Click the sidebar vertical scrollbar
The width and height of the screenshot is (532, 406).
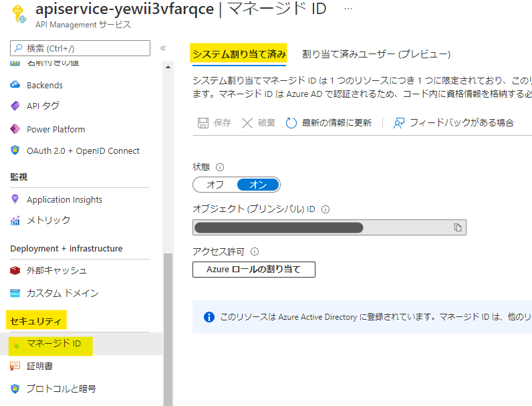168,321
